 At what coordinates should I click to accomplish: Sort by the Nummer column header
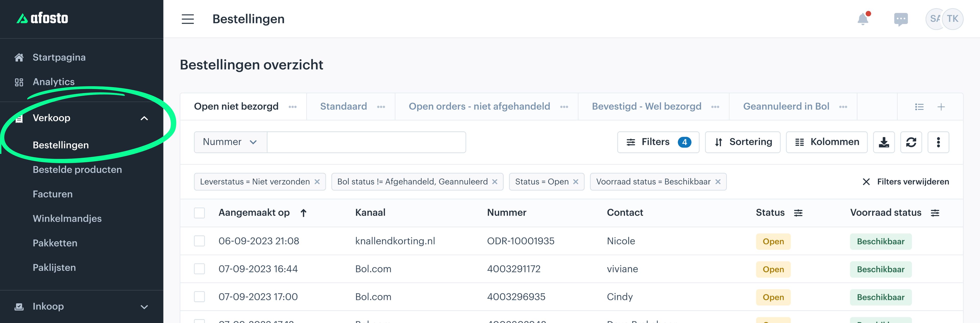[x=507, y=213]
